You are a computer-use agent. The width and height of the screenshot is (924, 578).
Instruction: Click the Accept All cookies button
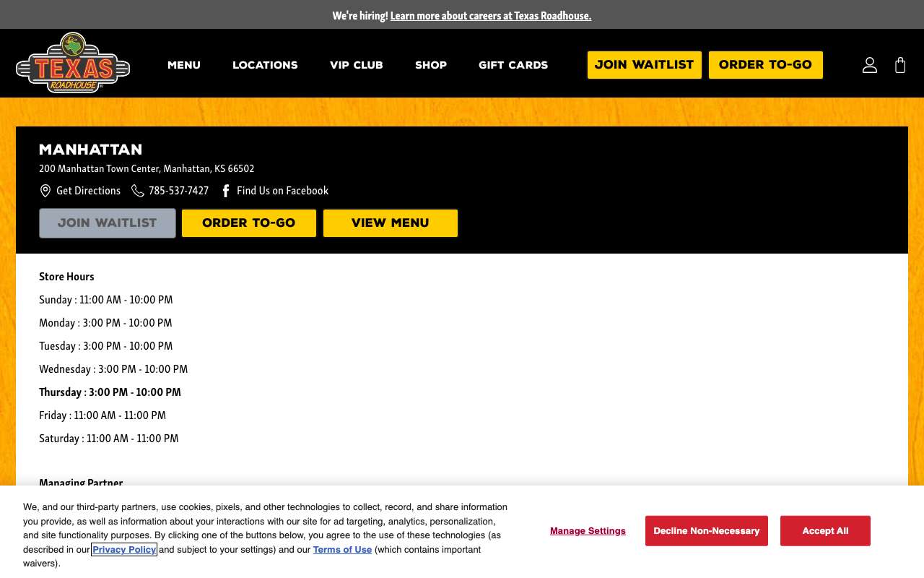click(825, 531)
